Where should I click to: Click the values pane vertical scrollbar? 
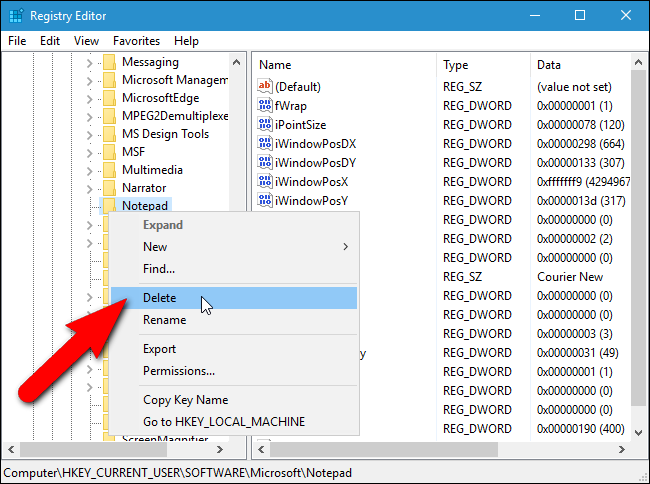coord(640,250)
